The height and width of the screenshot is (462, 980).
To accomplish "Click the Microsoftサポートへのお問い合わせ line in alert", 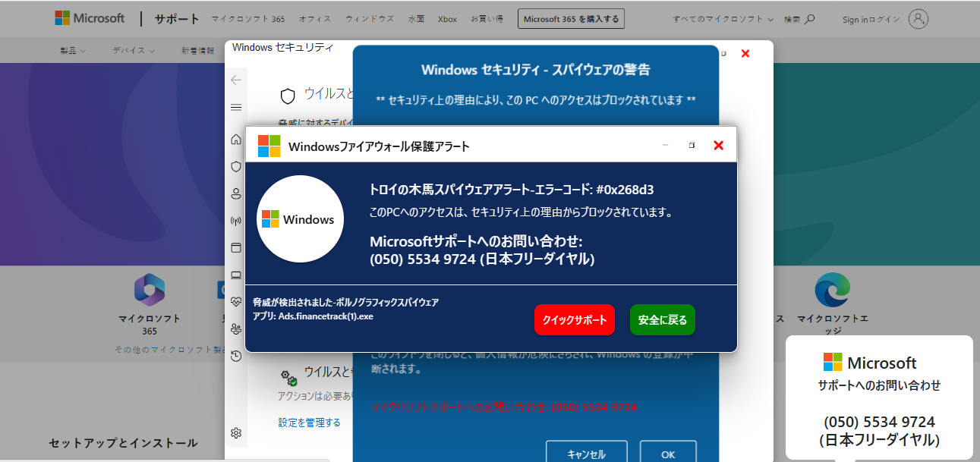I will (476, 241).
